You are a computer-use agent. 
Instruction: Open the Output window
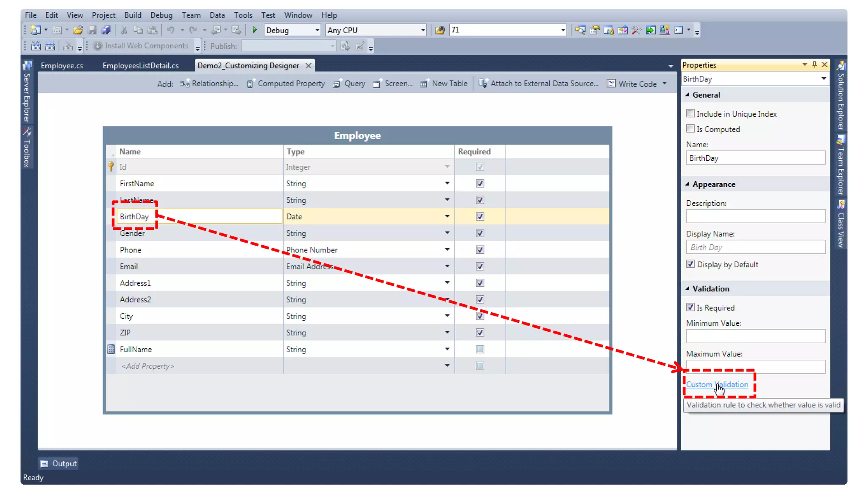(x=59, y=464)
